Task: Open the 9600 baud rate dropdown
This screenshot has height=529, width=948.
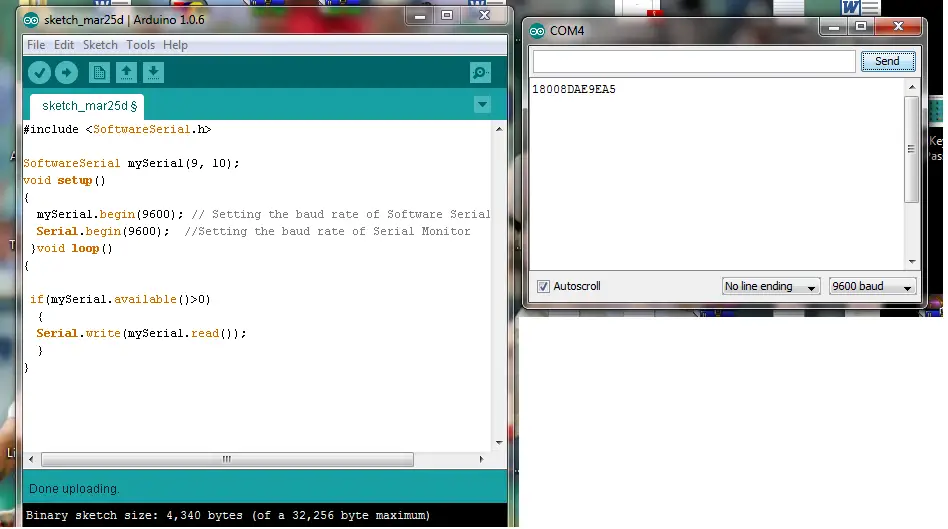Action: (x=872, y=286)
